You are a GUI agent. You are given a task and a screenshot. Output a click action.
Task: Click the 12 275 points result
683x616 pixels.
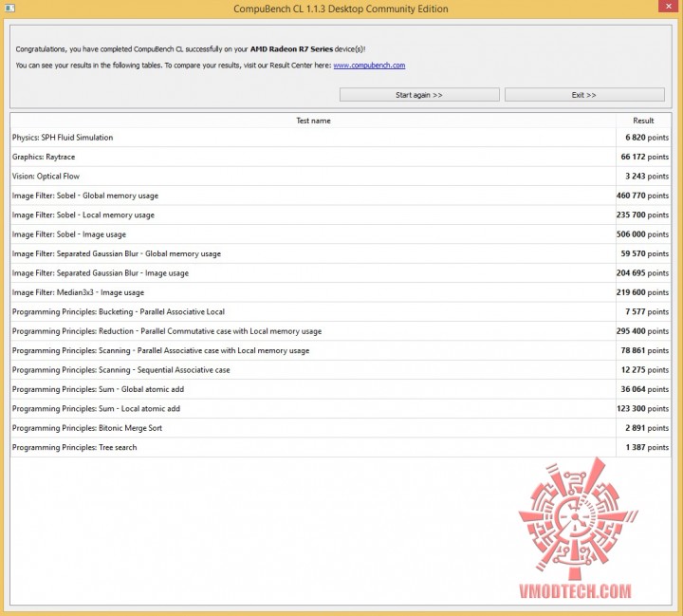click(645, 370)
